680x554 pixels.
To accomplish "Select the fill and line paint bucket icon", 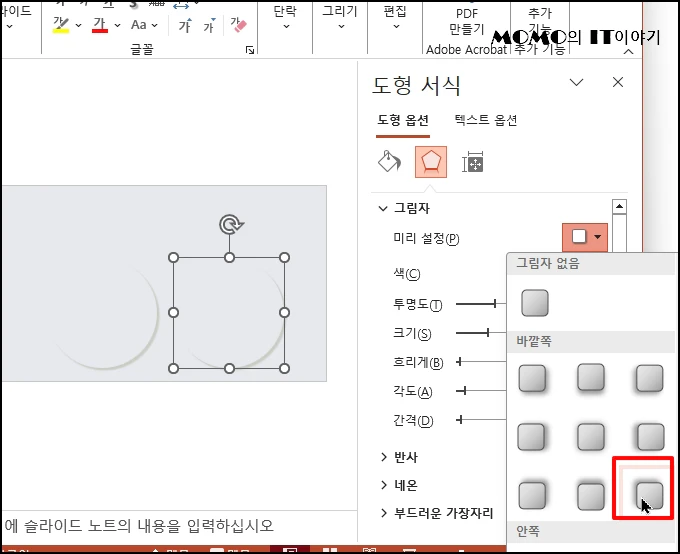I will pos(389,162).
